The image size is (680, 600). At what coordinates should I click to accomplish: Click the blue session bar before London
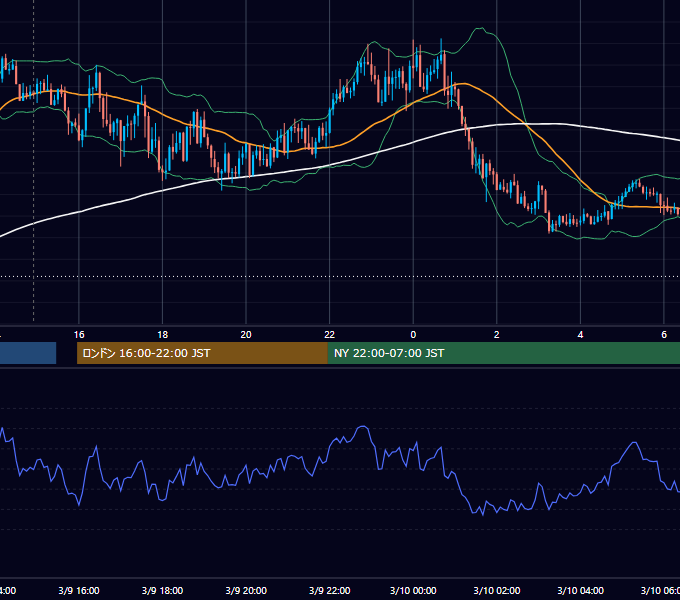[x=28, y=353]
